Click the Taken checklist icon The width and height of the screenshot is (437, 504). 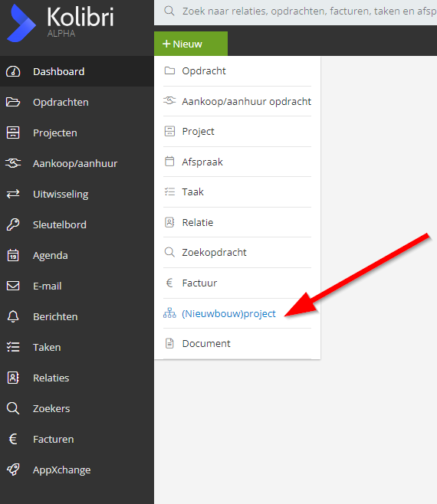[13, 347]
